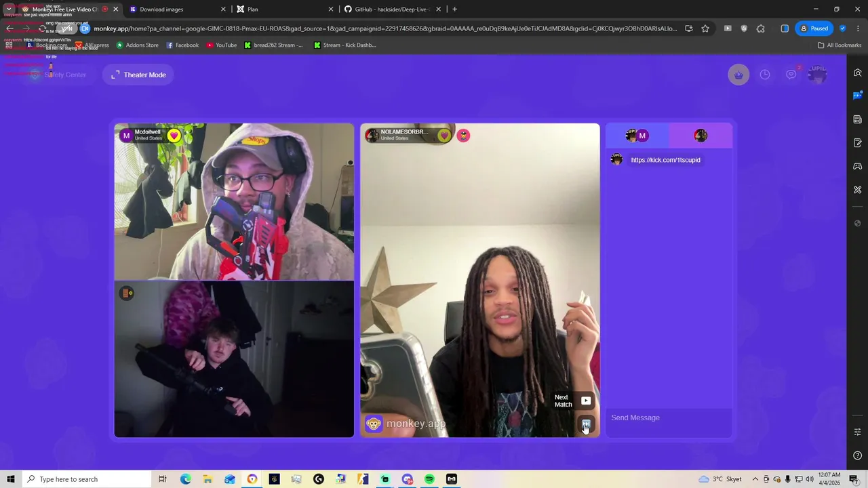Screen dimensions: 868x488
Task: Open Spotify from taskbar
Action: pos(429,479)
